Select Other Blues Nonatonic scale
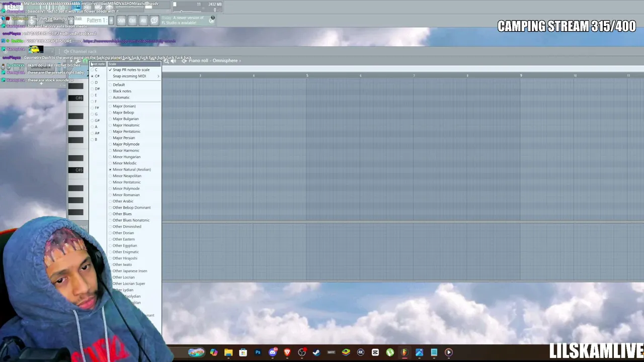 134,220
